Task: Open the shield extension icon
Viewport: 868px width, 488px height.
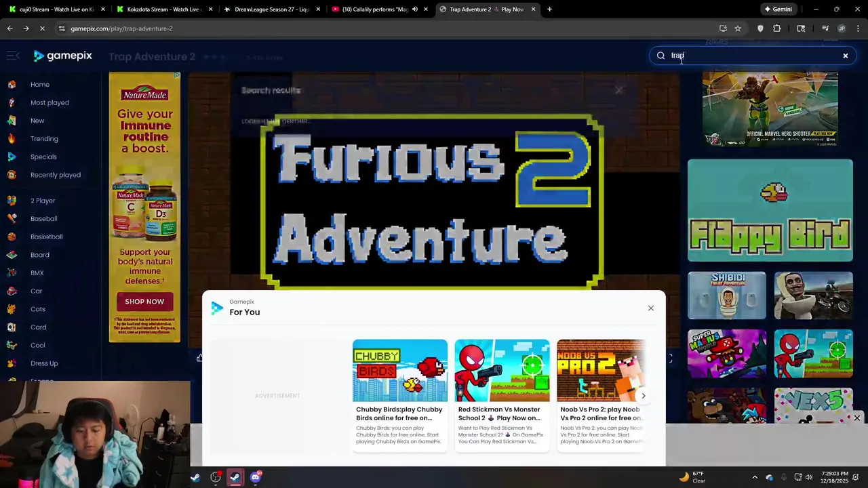Action: (760, 28)
